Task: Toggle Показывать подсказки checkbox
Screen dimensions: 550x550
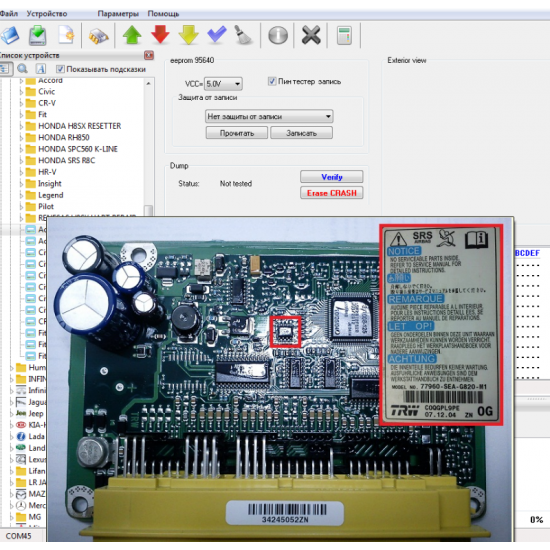Action: point(60,69)
